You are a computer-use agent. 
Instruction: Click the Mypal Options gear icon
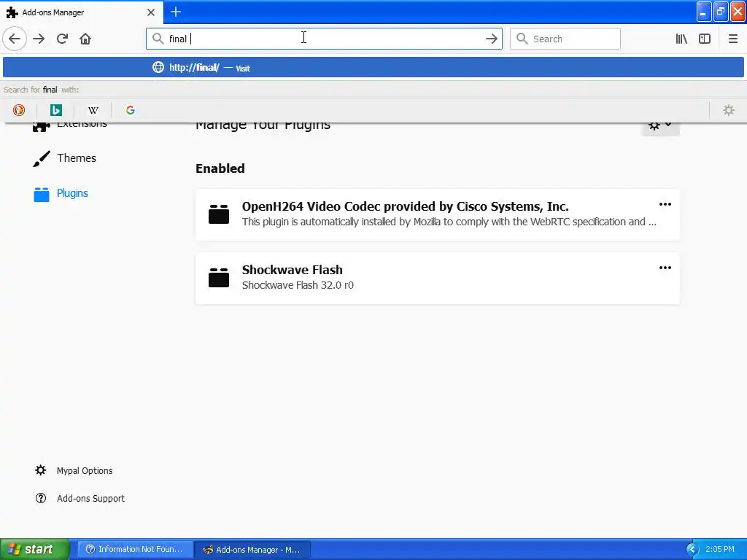tap(41, 470)
